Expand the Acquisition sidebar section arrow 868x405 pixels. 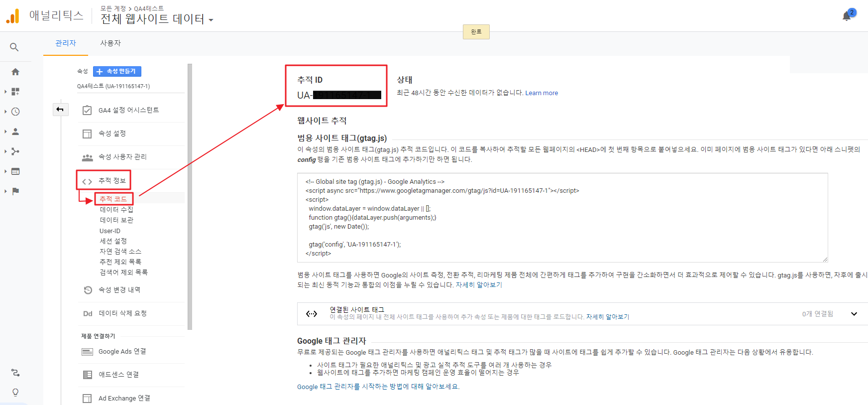click(5, 151)
